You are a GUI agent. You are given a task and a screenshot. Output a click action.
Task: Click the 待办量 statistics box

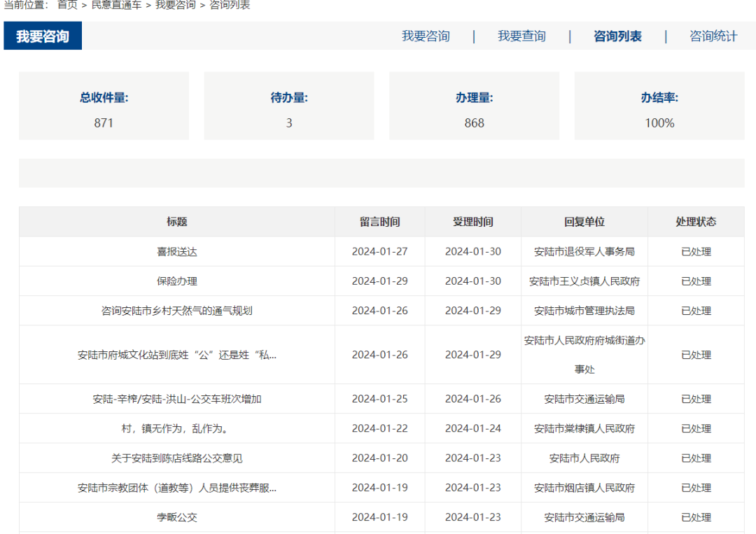(x=289, y=106)
